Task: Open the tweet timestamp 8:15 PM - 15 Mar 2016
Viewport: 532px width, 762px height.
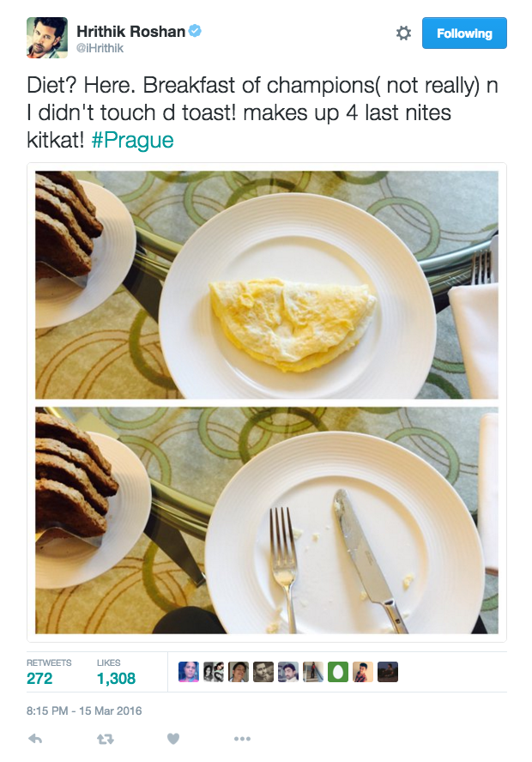Action: point(84,711)
